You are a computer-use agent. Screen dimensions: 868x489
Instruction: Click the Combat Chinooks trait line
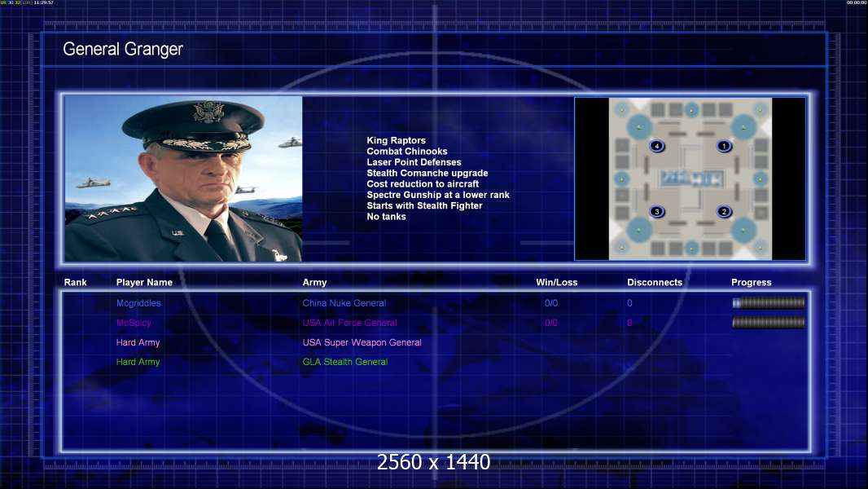407,152
